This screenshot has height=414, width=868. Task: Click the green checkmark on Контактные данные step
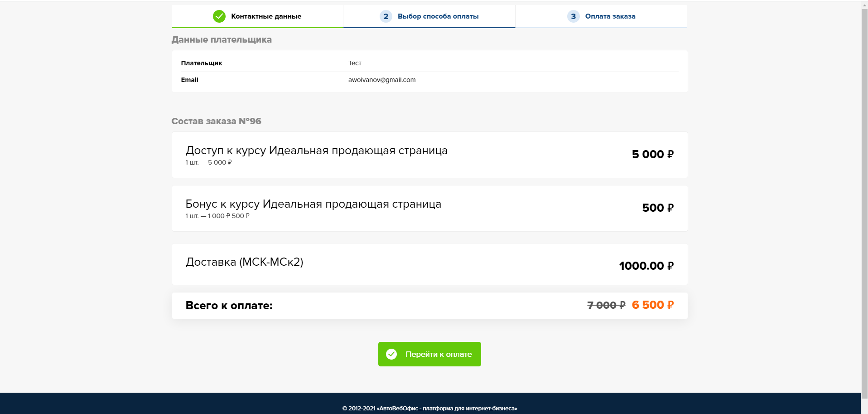tap(219, 16)
